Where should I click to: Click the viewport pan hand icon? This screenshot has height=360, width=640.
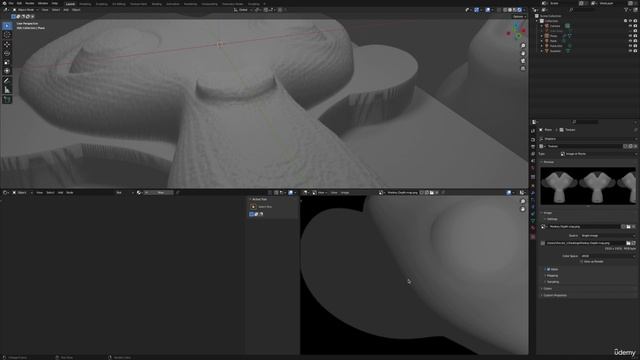click(523, 53)
